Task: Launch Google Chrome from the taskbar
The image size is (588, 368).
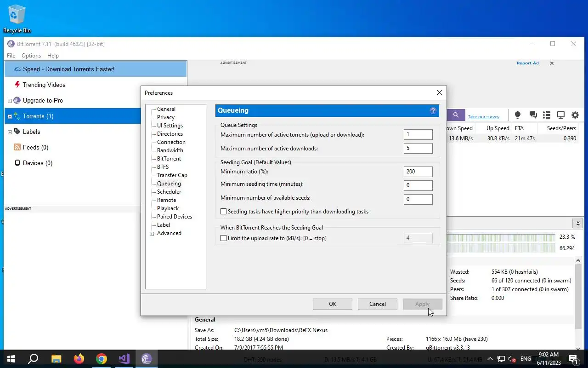Action: [102, 359]
